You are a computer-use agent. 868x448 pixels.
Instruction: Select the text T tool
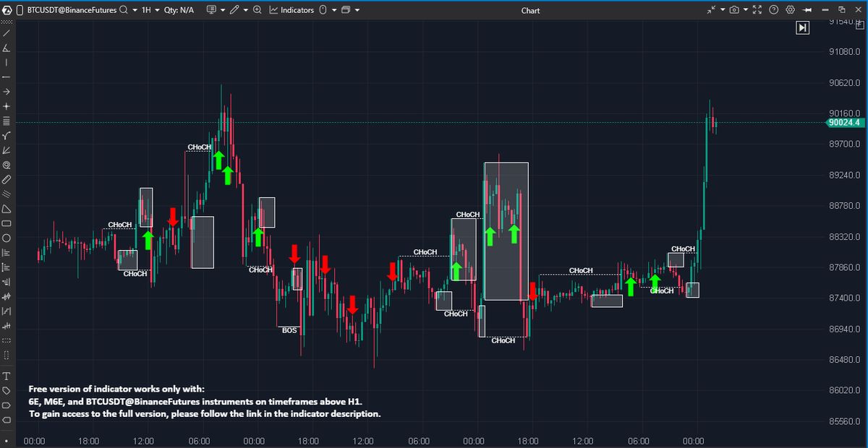click(x=7, y=376)
